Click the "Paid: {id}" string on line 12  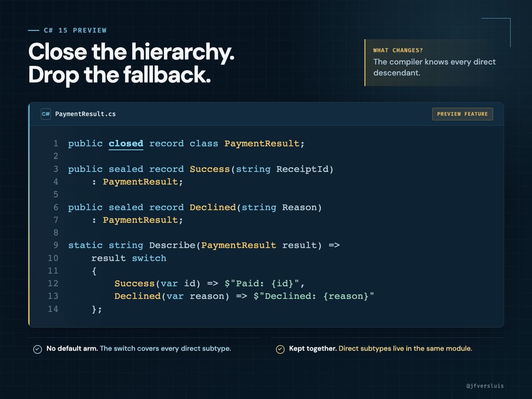(x=262, y=284)
